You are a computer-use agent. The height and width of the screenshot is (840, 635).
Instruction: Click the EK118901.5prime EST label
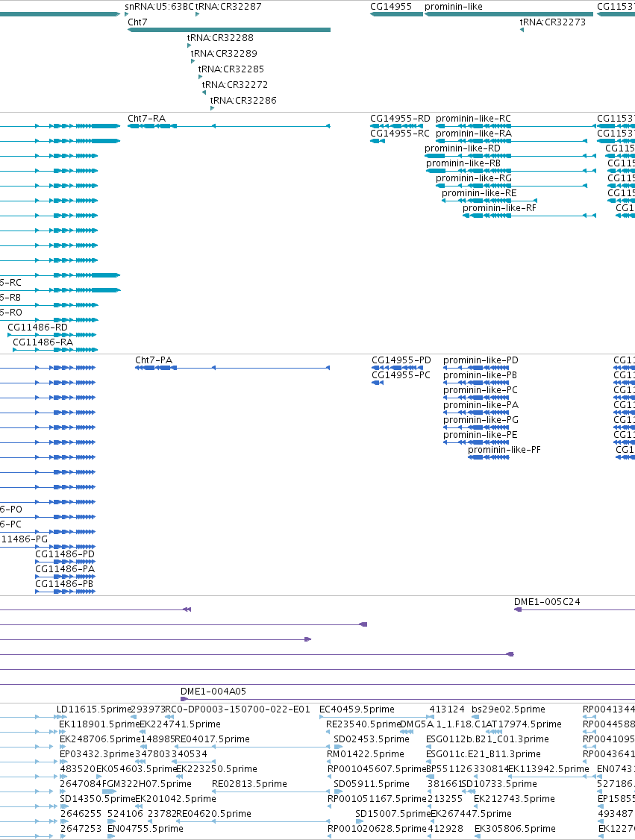coord(99,724)
